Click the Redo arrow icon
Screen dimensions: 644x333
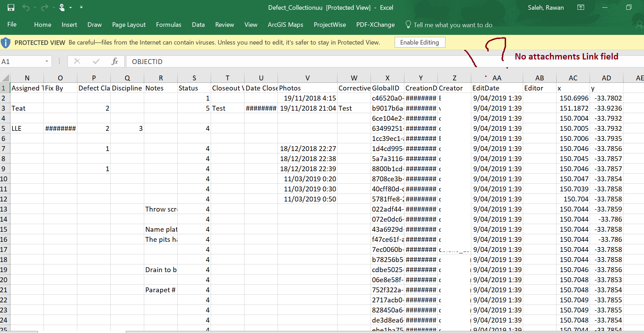click(x=44, y=7)
